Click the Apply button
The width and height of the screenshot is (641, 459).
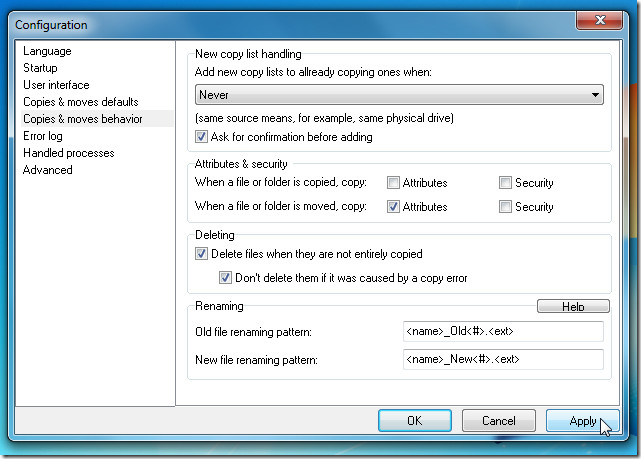[583, 421]
